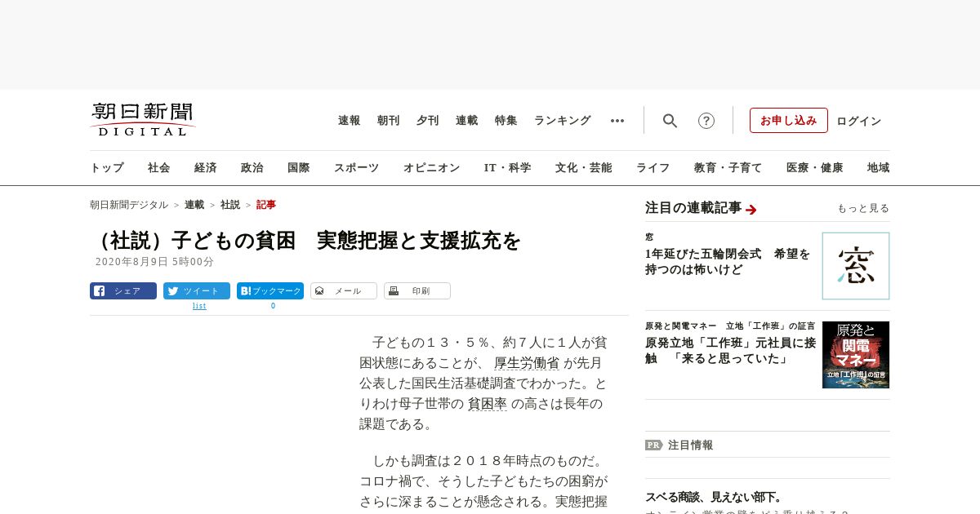980x514 pixels.
Task: Click the 厚生労働省 keyword link
Action: pyautogui.click(x=527, y=363)
